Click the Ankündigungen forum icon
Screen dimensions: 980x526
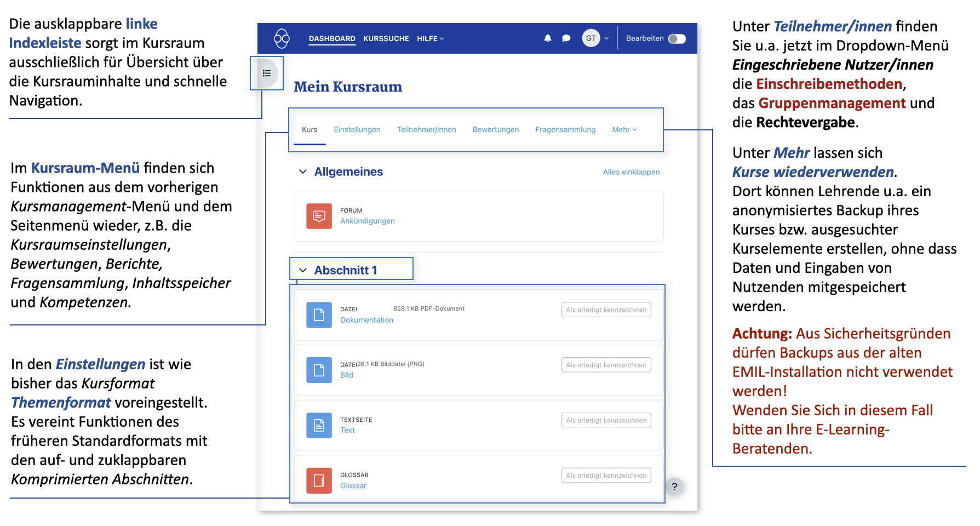(319, 216)
